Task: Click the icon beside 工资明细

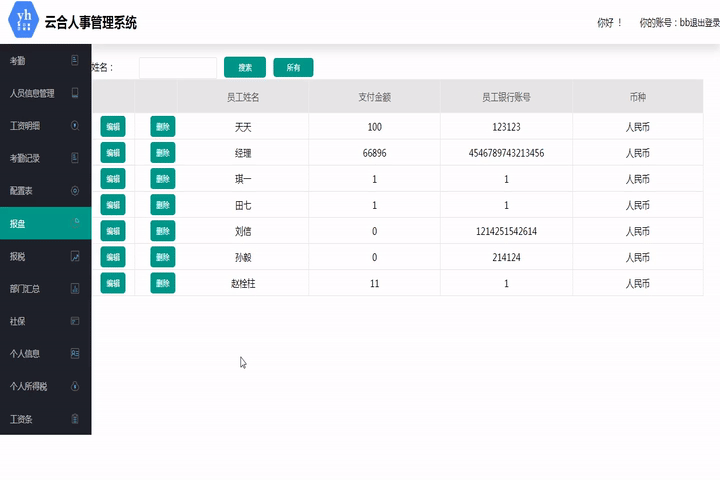Action: point(75,126)
